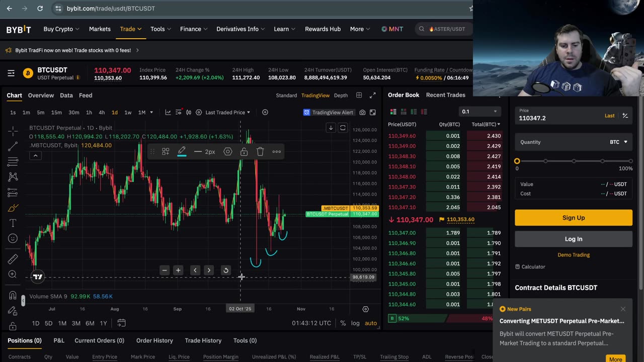Open the Fibonacci retracement tools
This screenshot has height=362, width=644.
[13, 162]
